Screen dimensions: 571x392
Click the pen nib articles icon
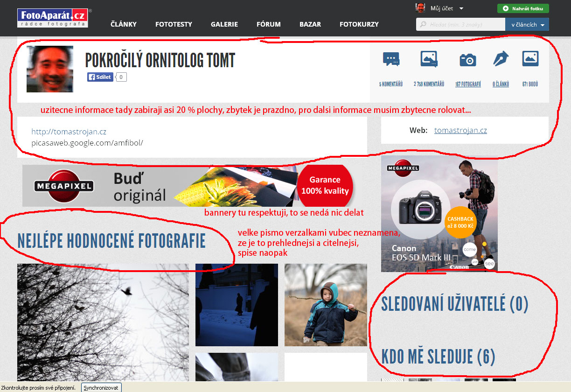coord(501,59)
